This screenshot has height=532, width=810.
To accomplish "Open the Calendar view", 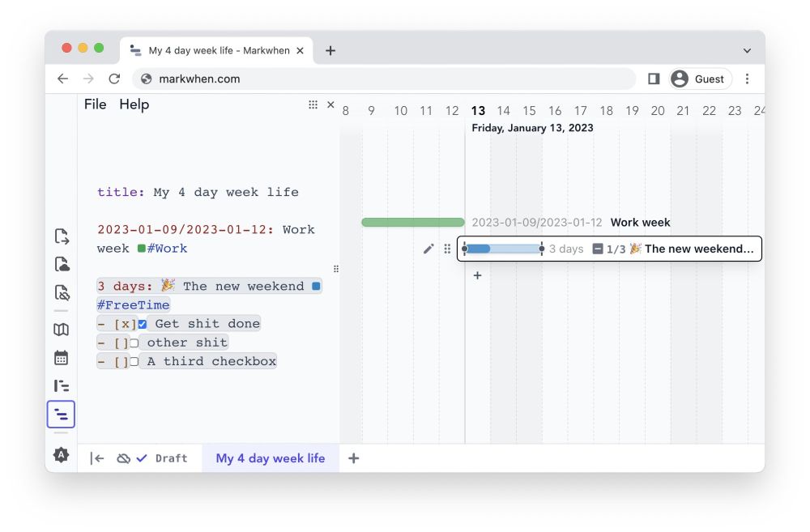I will [61, 357].
